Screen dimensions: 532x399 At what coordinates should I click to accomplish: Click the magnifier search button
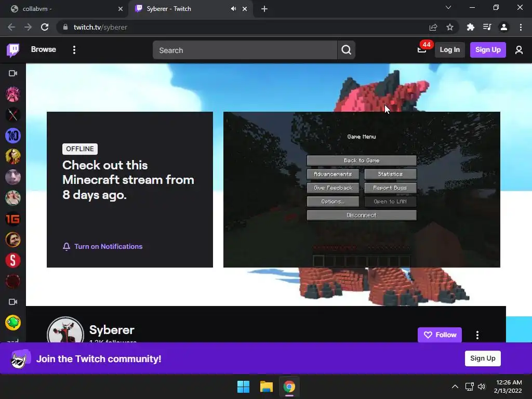346,50
